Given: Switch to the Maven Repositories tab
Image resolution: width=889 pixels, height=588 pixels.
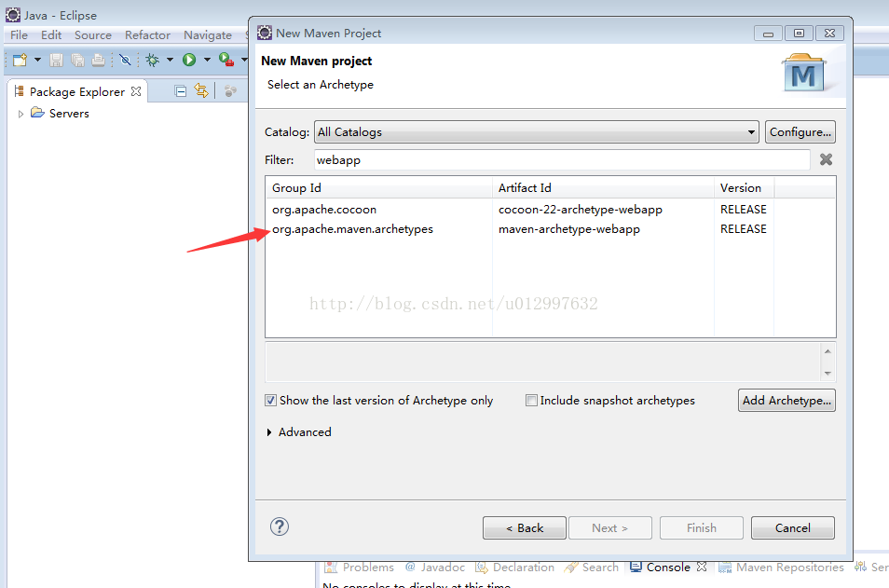Looking at the screenshot, I should (x=781, y=567).
